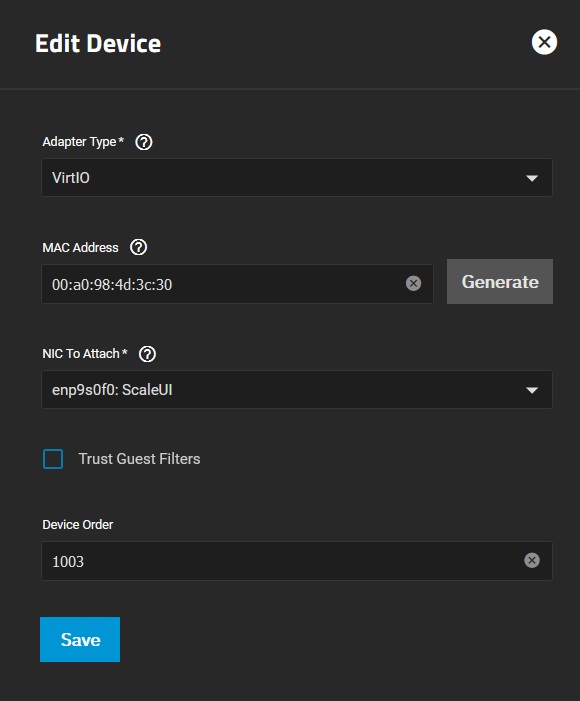580x701 pixels.
Task: Select the VirtIO adapter type field
Action: pyautogui.click(x=297, y=177)
